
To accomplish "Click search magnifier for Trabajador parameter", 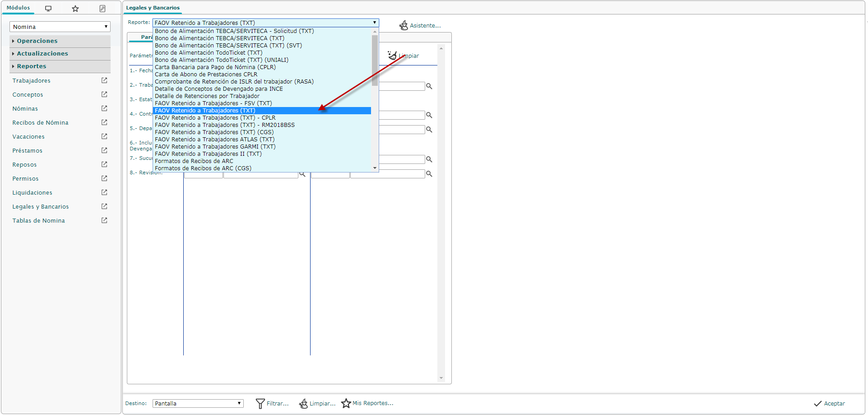I will click(429, 86).
